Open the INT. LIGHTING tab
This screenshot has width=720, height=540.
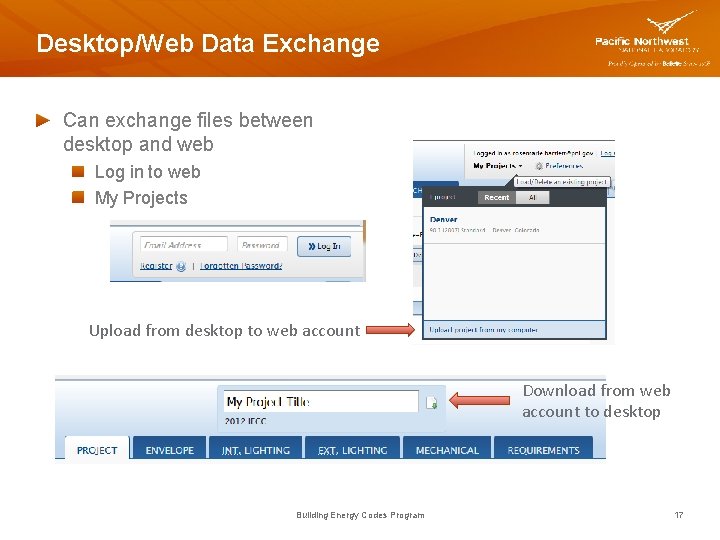coord(256,448)
